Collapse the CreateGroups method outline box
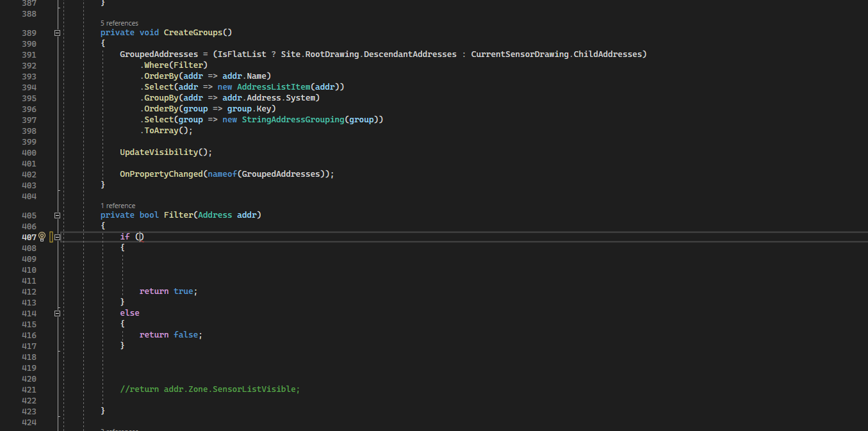The height and width of the screenshot is (431, 868). 57,33
